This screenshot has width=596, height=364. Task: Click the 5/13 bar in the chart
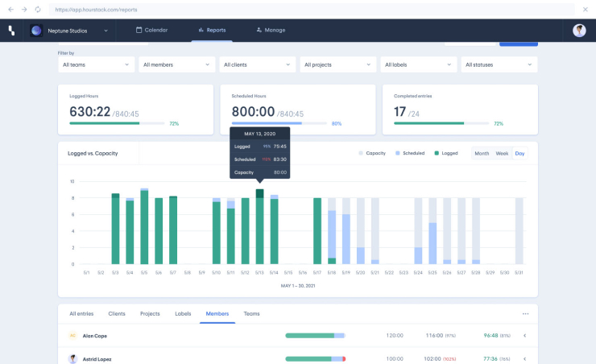[259, 226]
